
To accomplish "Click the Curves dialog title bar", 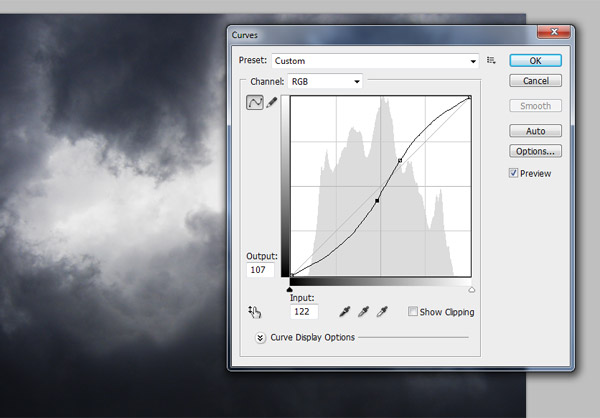I will (x=383, y=34).
